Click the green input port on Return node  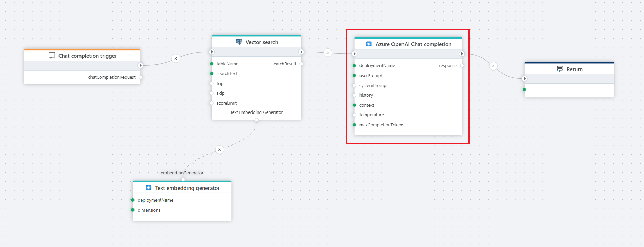coord(524,89)
